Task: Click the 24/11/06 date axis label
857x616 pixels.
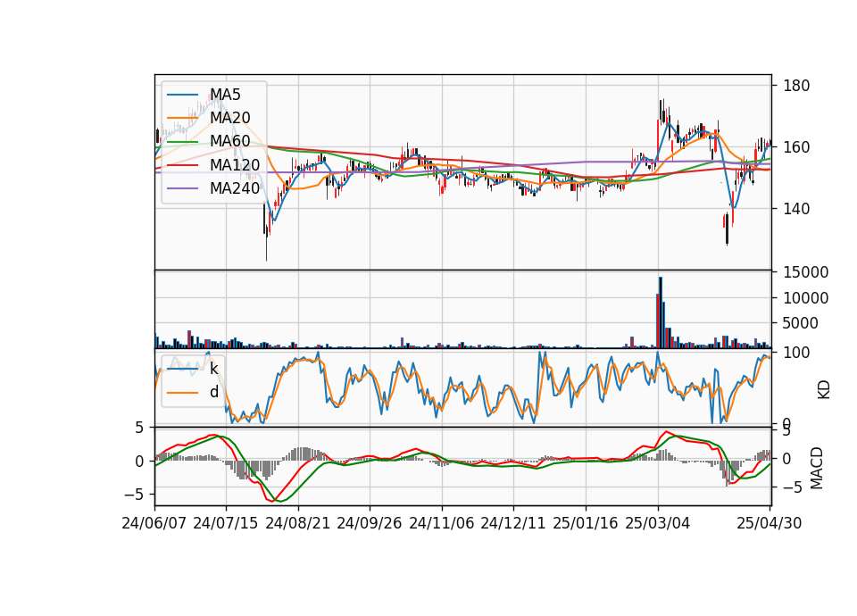Action: coord(442,523)
